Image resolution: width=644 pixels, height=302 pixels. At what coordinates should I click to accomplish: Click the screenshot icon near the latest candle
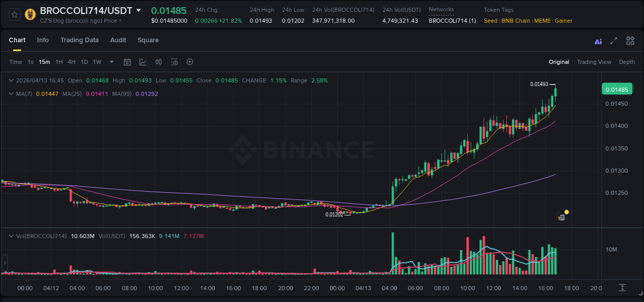tap(562, 217)
